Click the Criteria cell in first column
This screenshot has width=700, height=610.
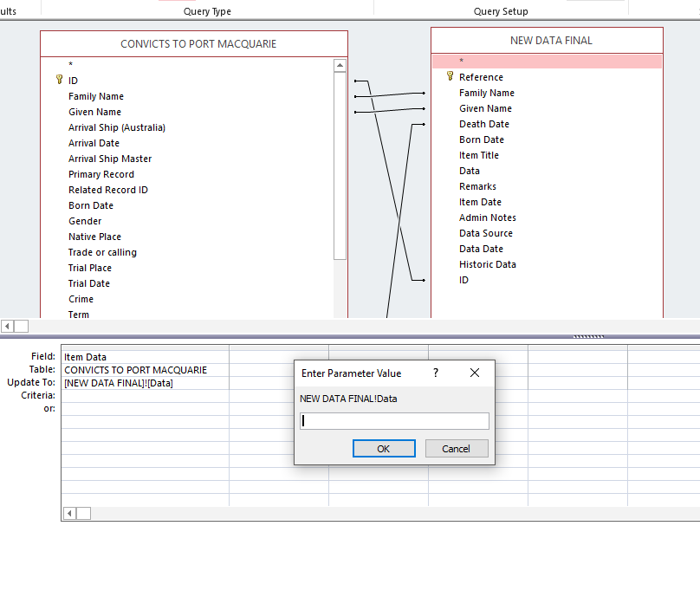click(x=145, y=396)
